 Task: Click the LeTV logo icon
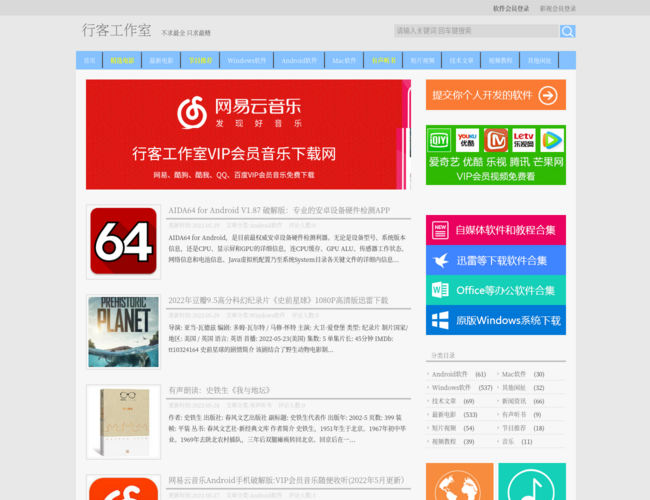[524, 140]
